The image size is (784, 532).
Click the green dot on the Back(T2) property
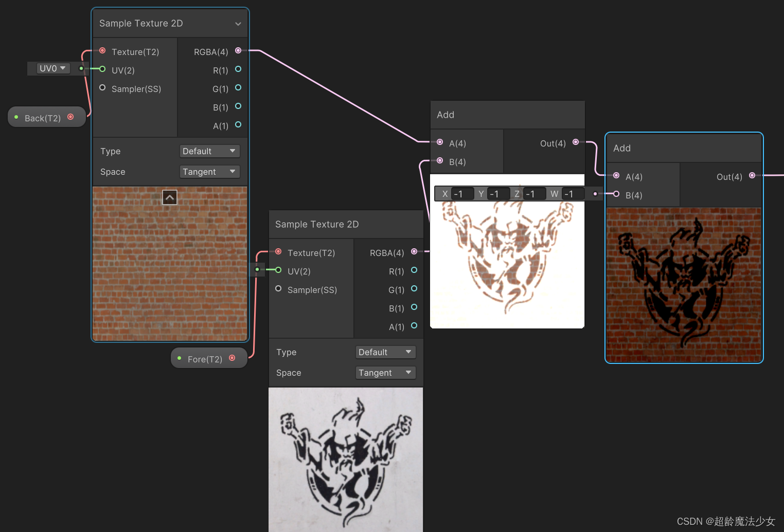tap(16, 117)
